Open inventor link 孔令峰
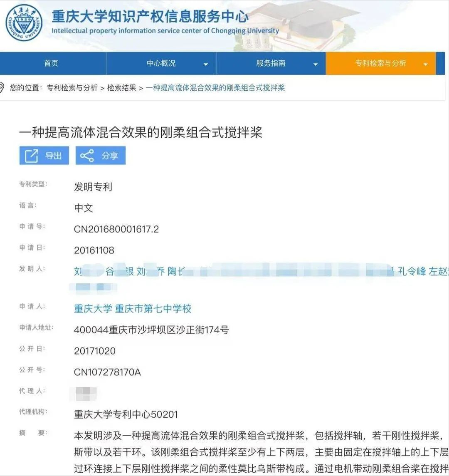 coord(412,271)
